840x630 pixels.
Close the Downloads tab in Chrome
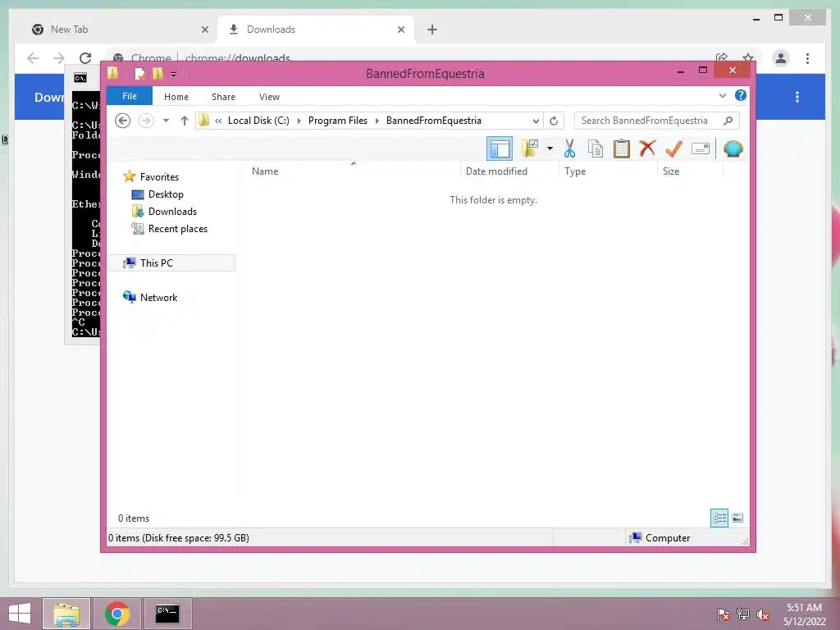[x=400, y=30]
